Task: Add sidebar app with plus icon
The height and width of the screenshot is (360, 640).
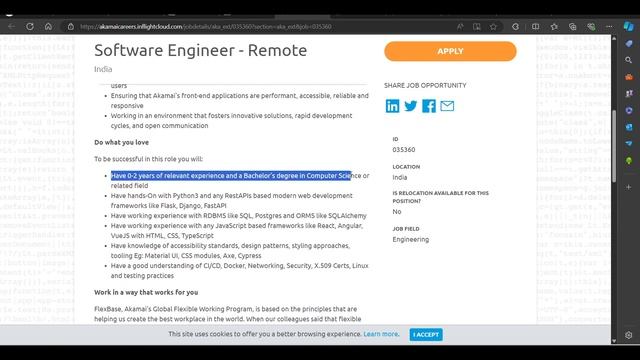Action: coord(629,187)
